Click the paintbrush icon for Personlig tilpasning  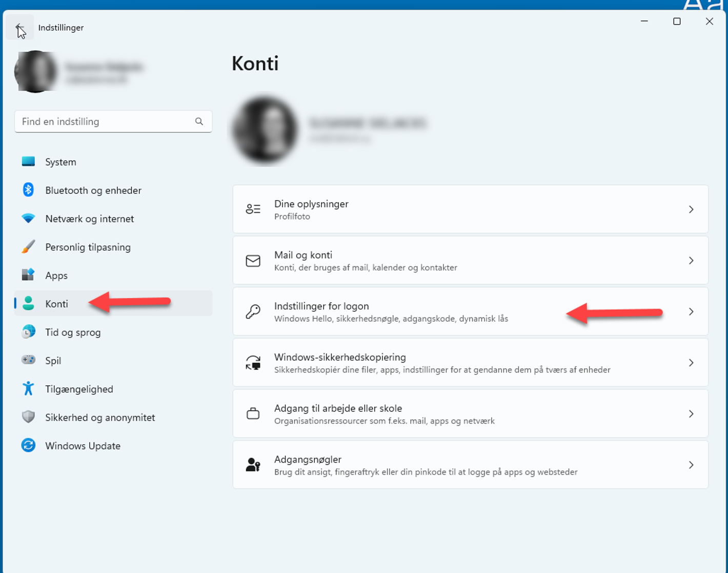click(28, 247)
